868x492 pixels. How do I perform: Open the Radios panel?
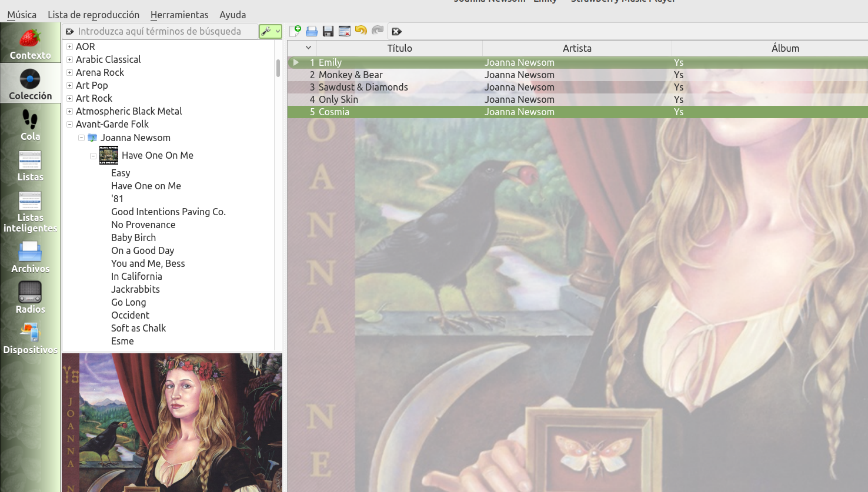(x=30, y=298)
